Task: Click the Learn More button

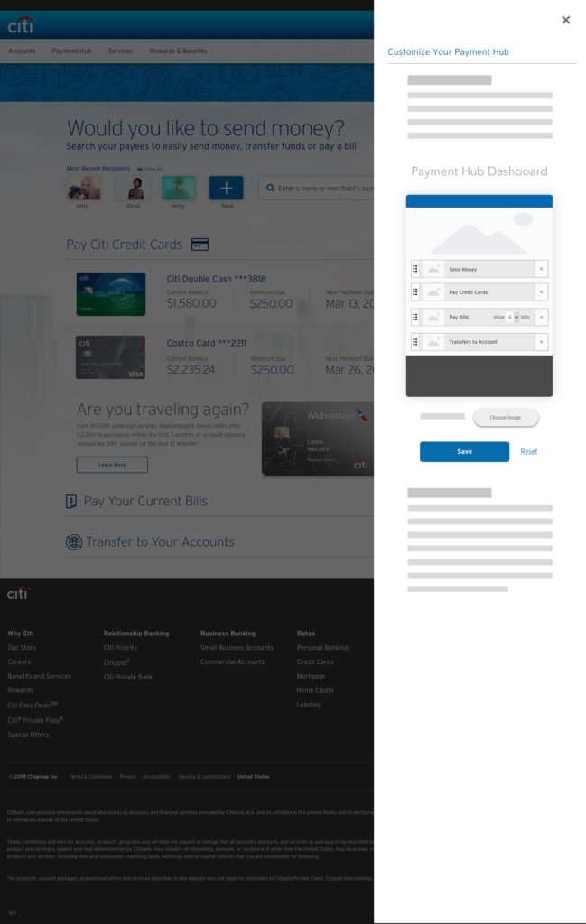Action: pos(112,465)
